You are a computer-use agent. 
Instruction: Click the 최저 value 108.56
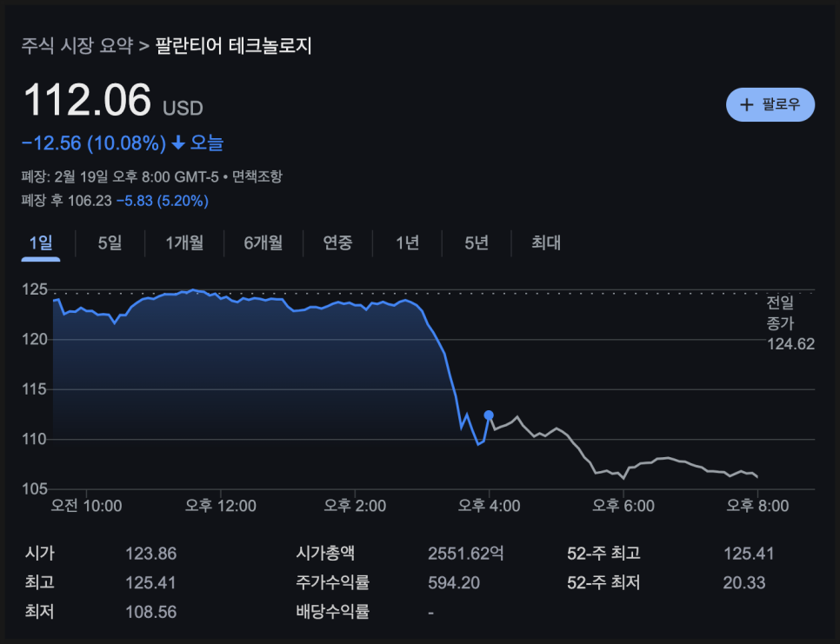(x=151, y=612)
